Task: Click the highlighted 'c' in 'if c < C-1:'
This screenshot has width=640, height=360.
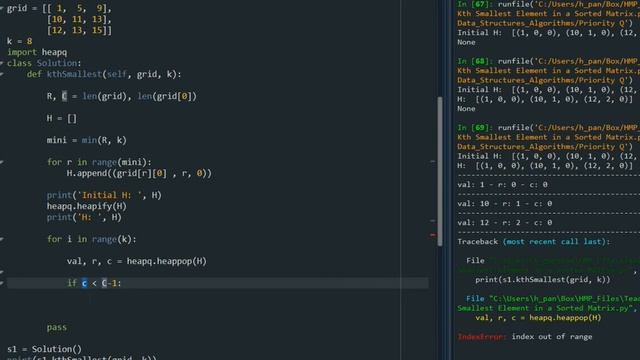Action: (84, 283)
